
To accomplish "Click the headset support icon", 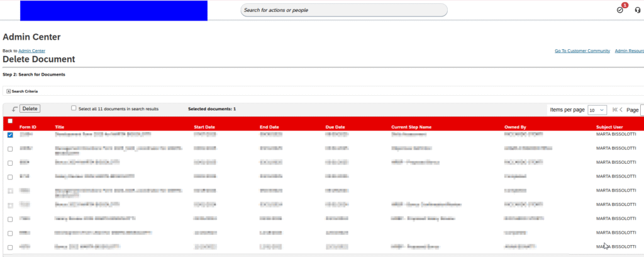I will [637, 10].
